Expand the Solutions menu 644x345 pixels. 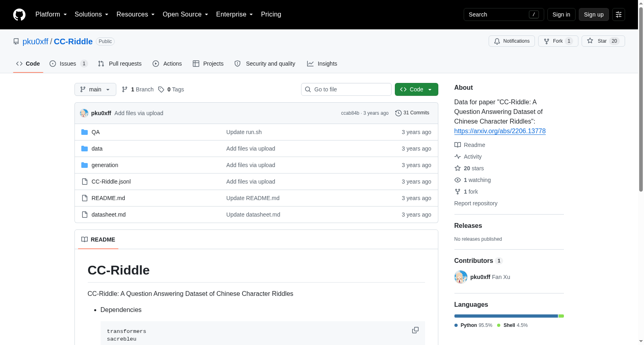[92, 14]
